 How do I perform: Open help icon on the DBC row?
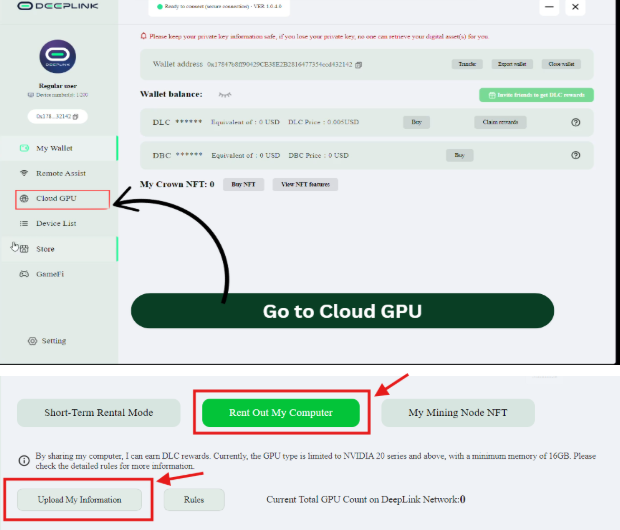pyautogui.click(x=576, y=155)
